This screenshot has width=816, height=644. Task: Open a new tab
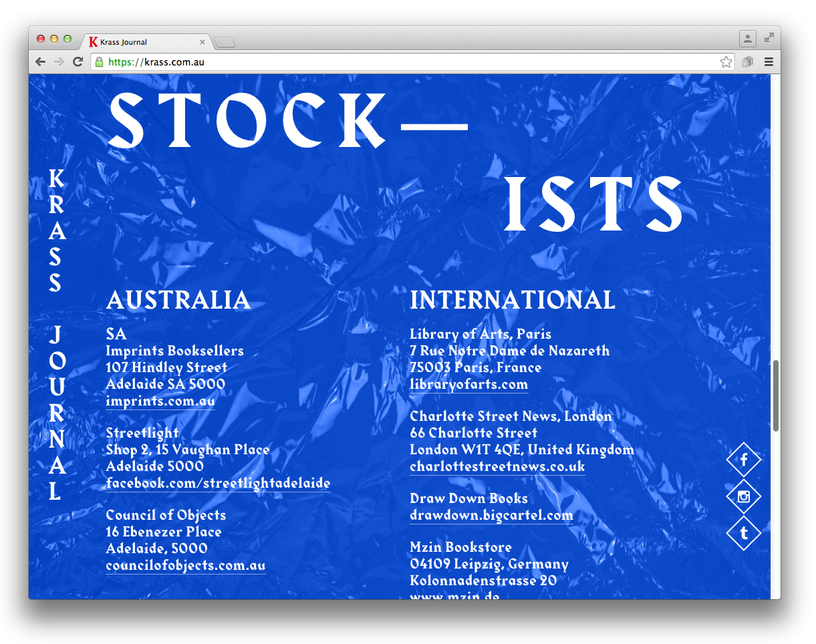pos(225,43)
